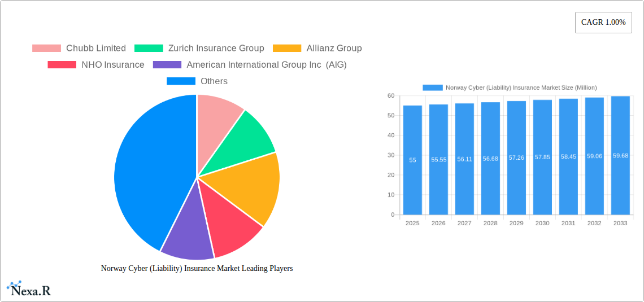The image size is (644, 302).
Task: Click the pie chart title text
Action: coord(197,268)
